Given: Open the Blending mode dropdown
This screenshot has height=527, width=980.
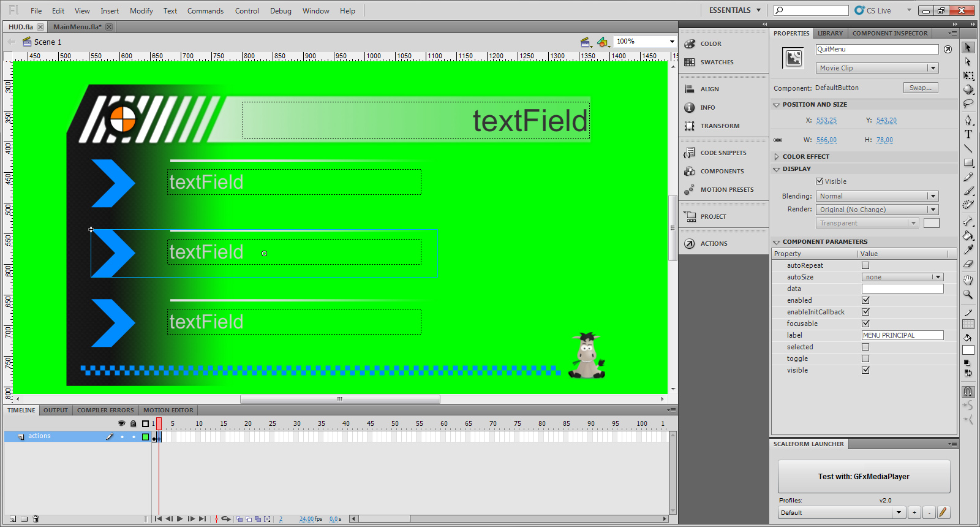Looking at the screenshot, I should (876, 196).
